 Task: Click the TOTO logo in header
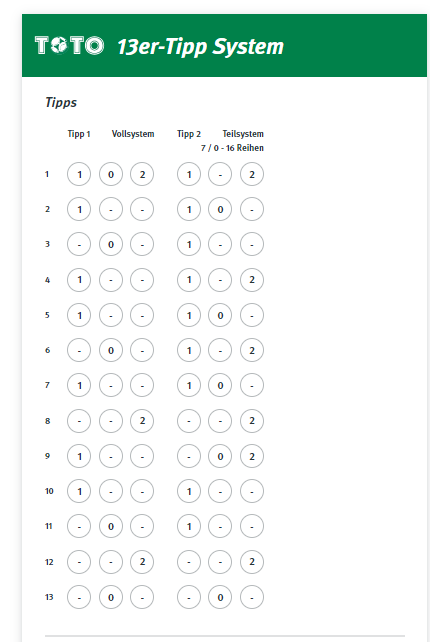pyautogui.click(x=69, y=45)
